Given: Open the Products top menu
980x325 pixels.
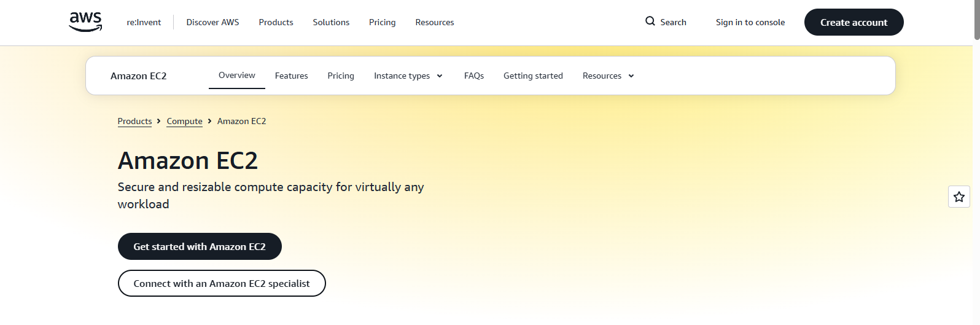Looking at the screenshot, I should 276,22.
